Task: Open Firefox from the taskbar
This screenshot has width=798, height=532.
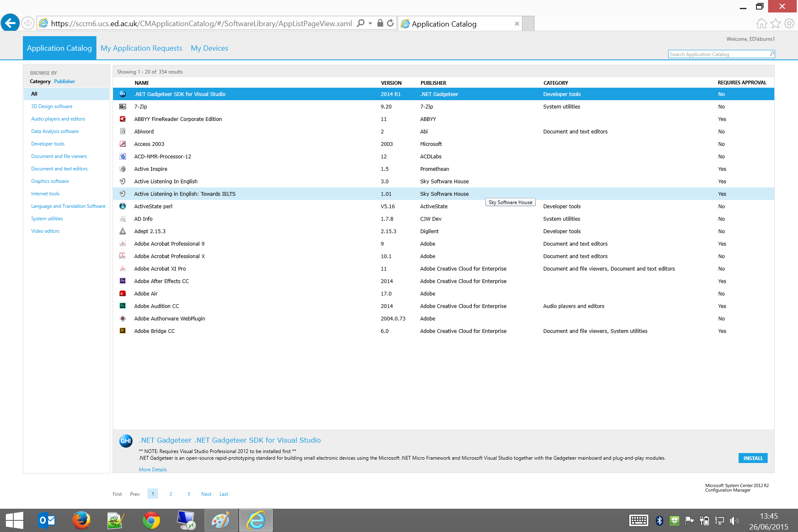Action: (x=81, y=520)
